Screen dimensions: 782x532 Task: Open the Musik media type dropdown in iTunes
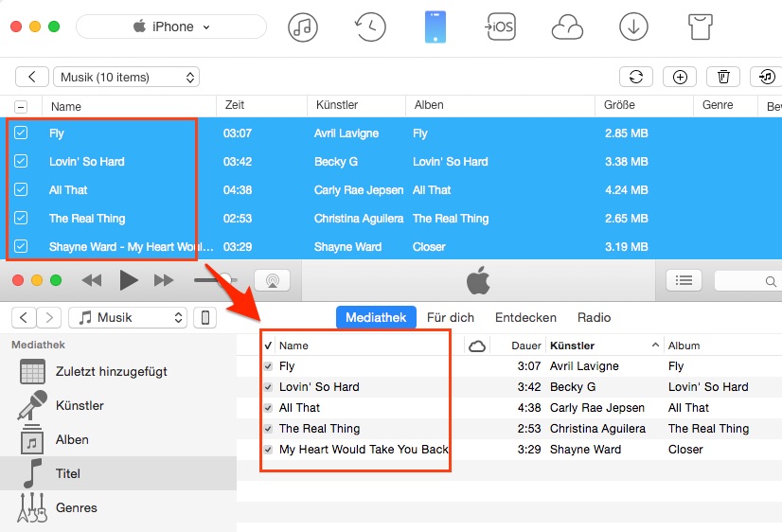(128, 318)
